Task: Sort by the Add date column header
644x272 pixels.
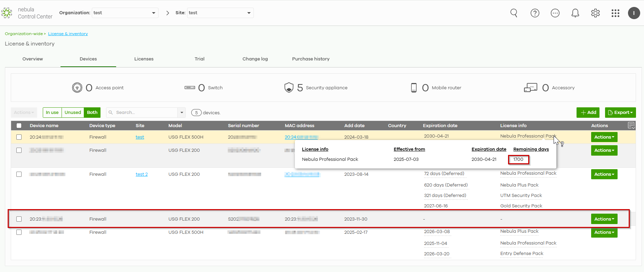Action: click(x=354, y=126)
